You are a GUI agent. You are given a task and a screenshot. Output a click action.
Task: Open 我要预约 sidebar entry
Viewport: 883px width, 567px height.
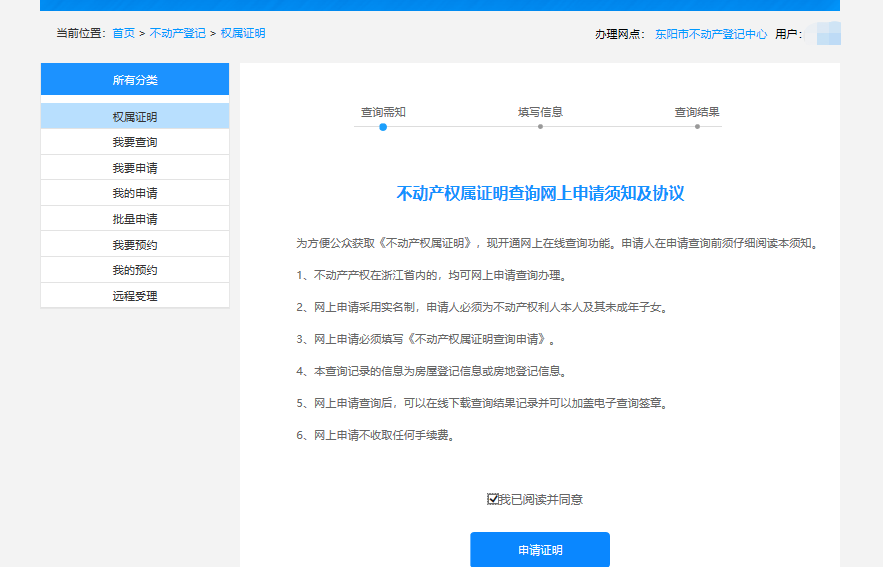pos(135,245)
